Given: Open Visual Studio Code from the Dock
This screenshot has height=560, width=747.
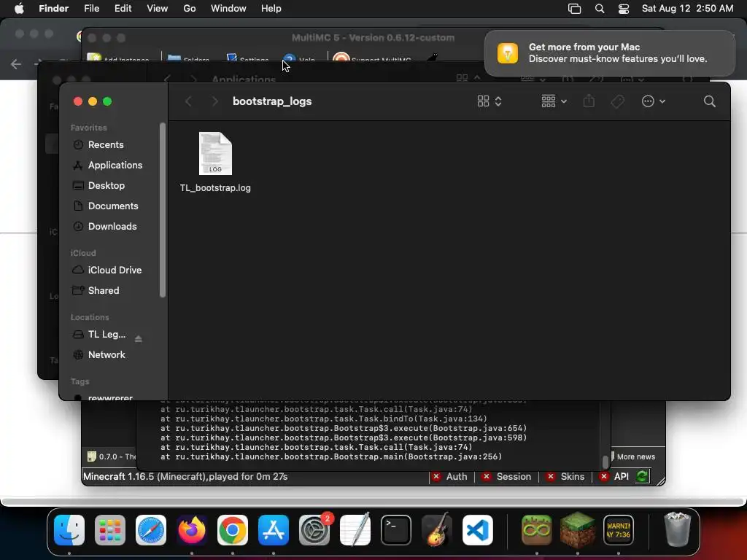Looking at the screenshot, I should tap(477, 530).
